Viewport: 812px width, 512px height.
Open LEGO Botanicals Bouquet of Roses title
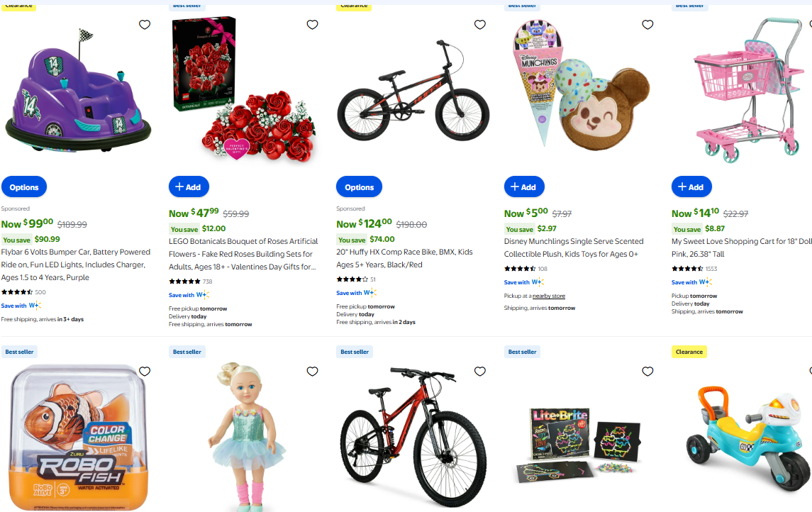[243, 254]
